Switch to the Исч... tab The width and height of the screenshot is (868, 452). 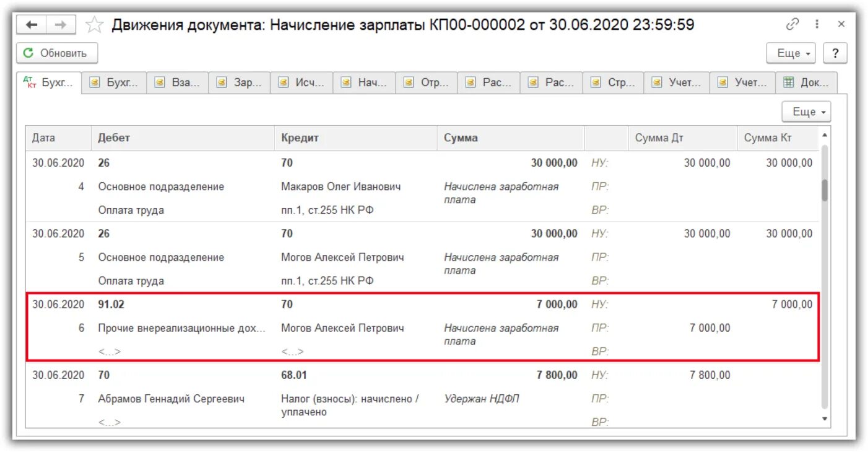pyautogui.click(x=302, y=82)
